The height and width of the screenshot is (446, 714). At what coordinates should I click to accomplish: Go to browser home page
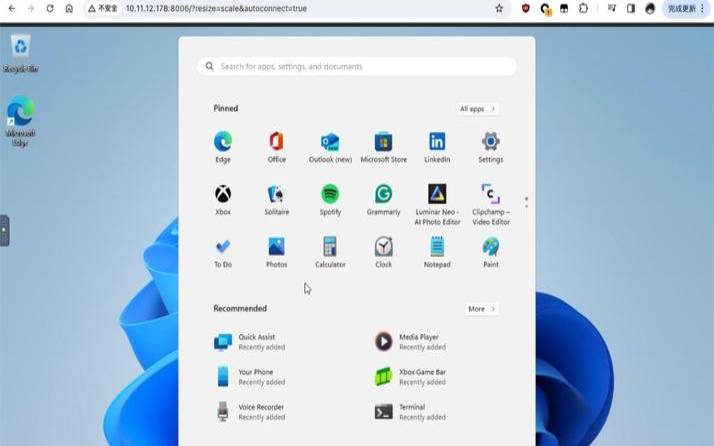click(69, 8)
